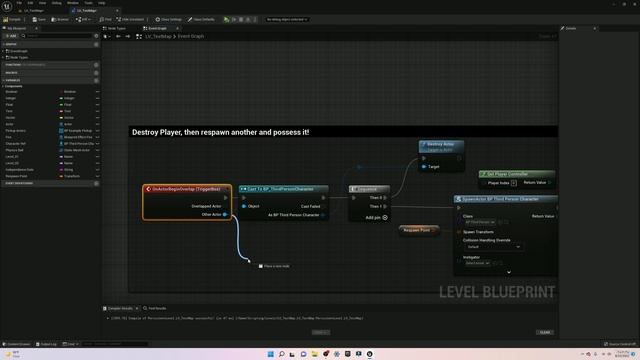Open Collision Handling Override dropdown

click(x=493, y=247)
